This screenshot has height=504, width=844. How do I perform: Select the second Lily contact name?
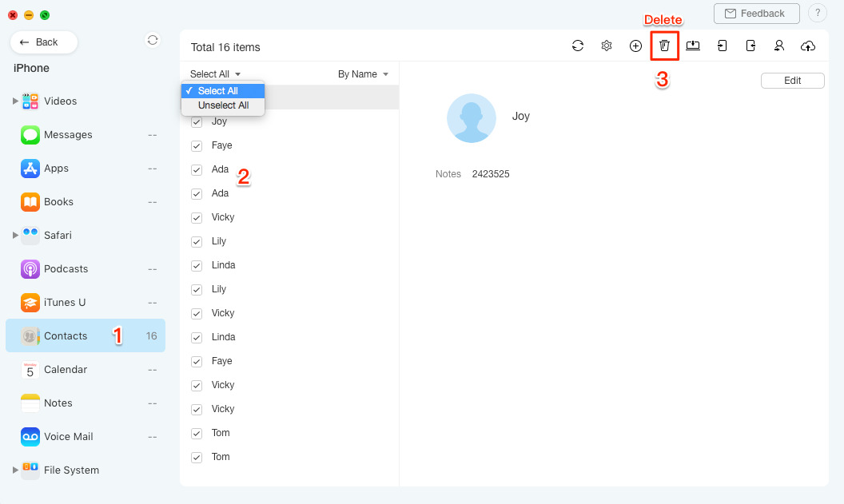pyautogui.click(x=218, y=289)
